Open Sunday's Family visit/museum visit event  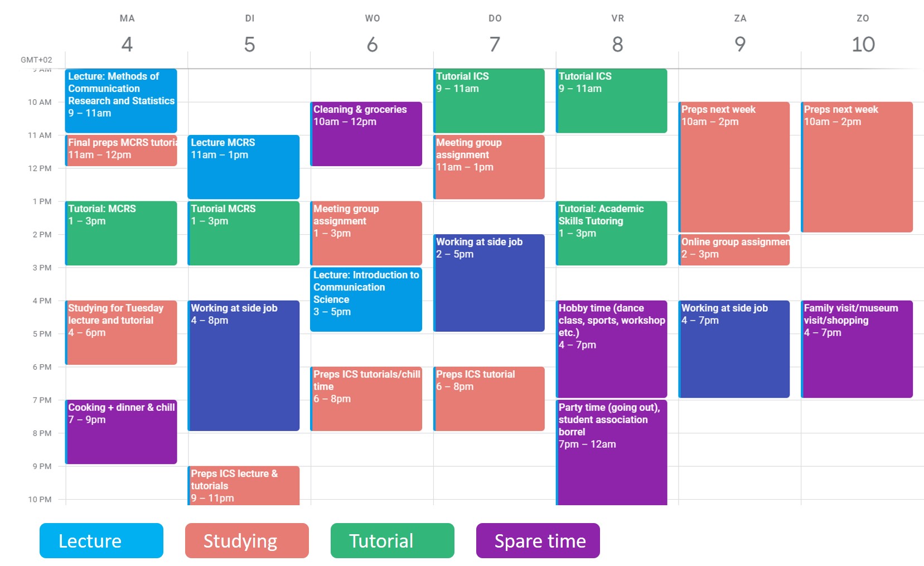[x=857, y=349]
